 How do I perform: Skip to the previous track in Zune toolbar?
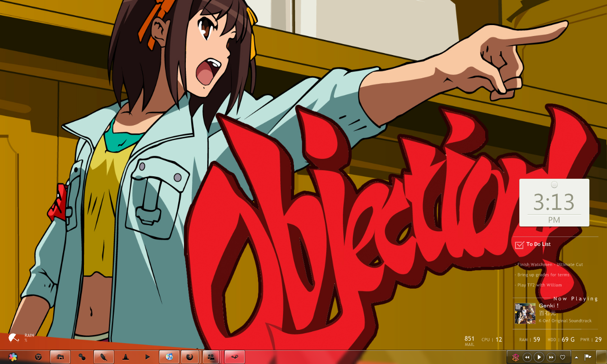[x=527, y=357]
